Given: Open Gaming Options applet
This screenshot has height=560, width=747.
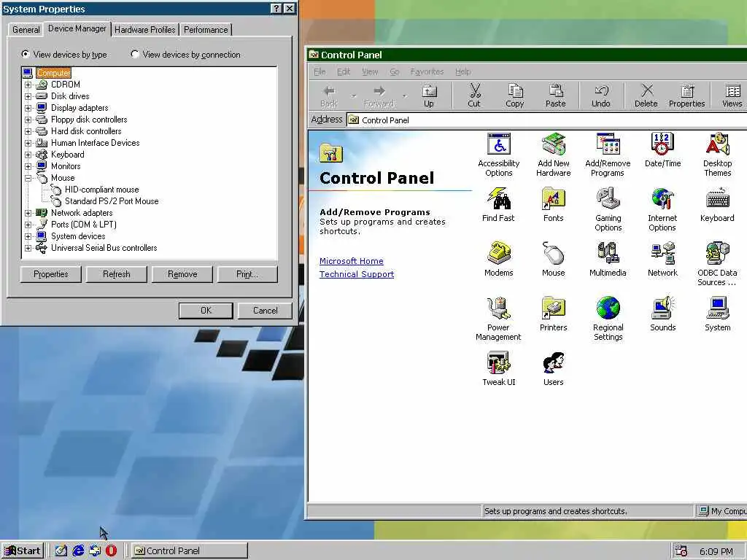Looking at the screenshot, I should [x=608, y=209].
